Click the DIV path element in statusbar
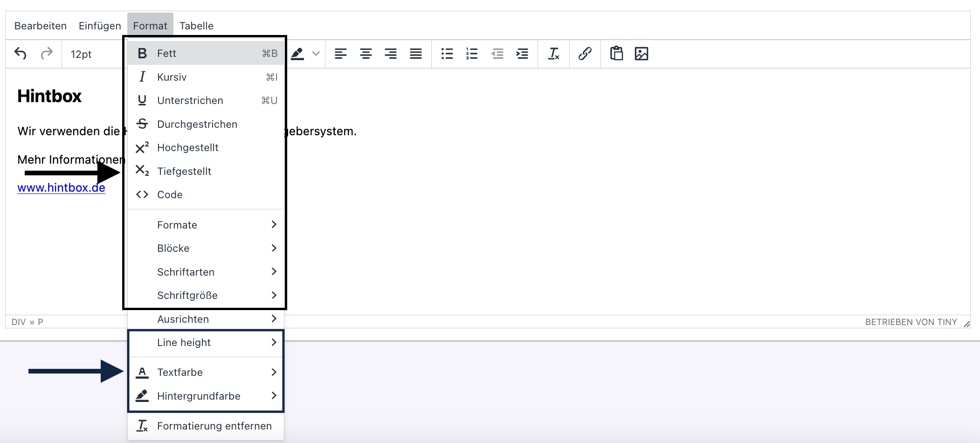The image size is (980, 443). click(19, 322)
